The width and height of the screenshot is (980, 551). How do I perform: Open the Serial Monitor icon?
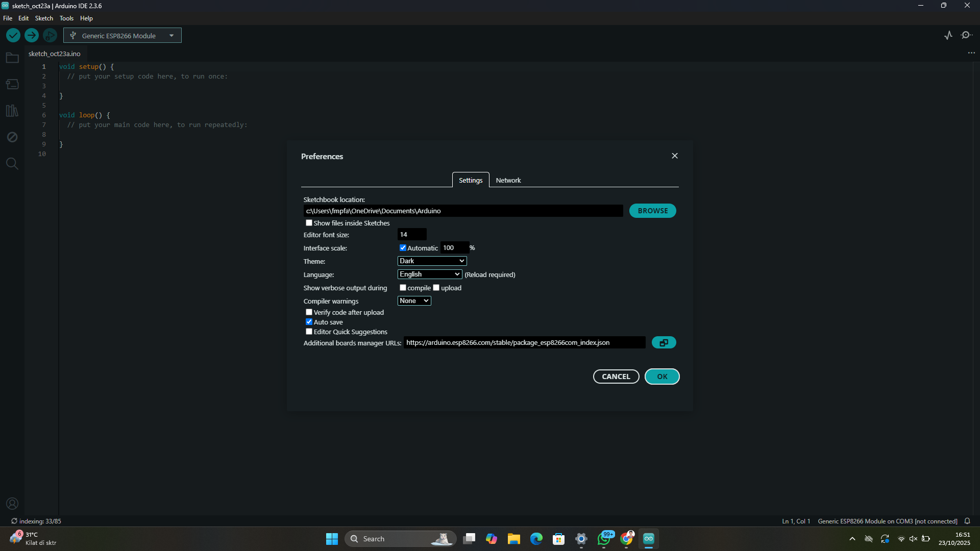click(966, 35)
